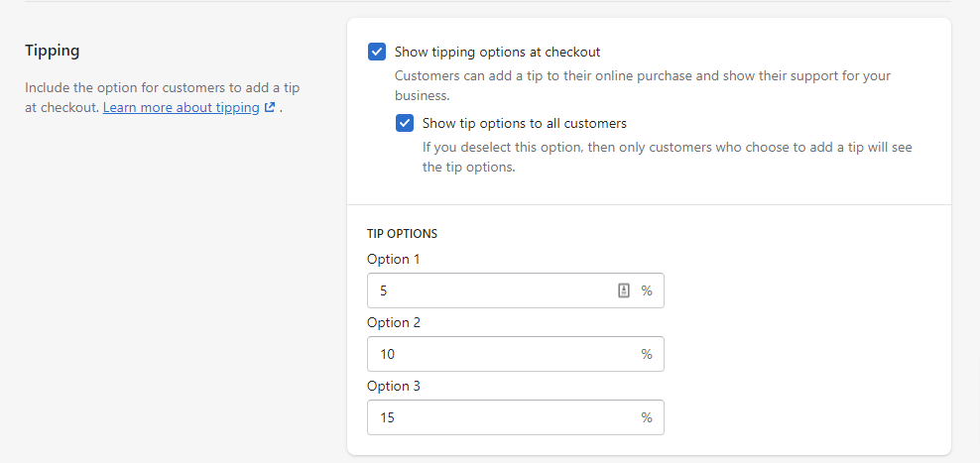This screenshot has height=463, width=980.
Task: Focus the Option 1 tip percentage field
Action: [x=486, y=290]
